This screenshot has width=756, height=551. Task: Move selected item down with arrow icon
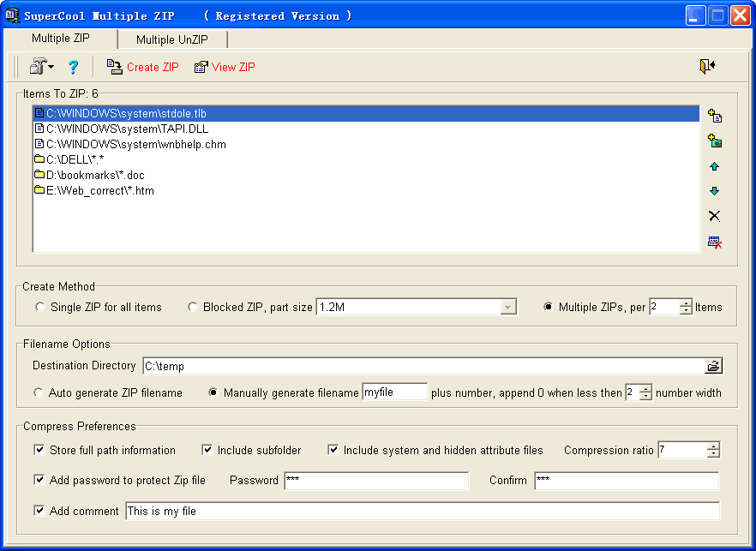coord(714,191)
